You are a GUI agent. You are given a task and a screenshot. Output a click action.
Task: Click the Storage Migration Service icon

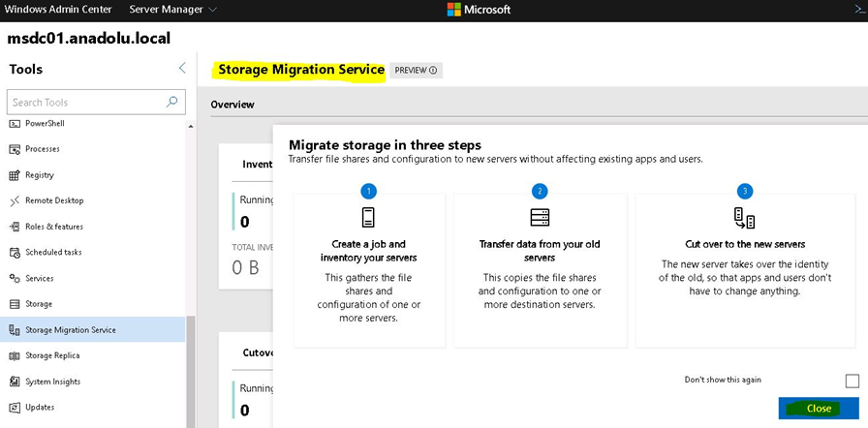click(15, 330)
